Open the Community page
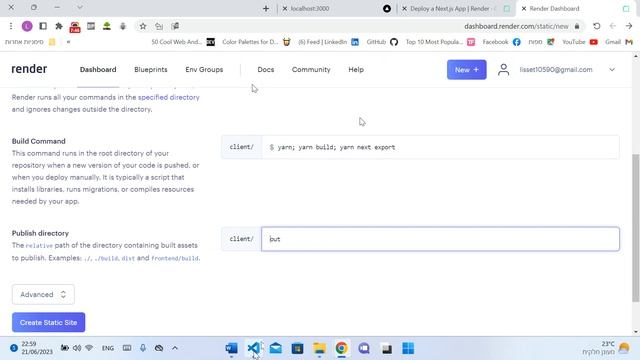Viewport: 640px width, 360px height. click(x=311, y=69)
